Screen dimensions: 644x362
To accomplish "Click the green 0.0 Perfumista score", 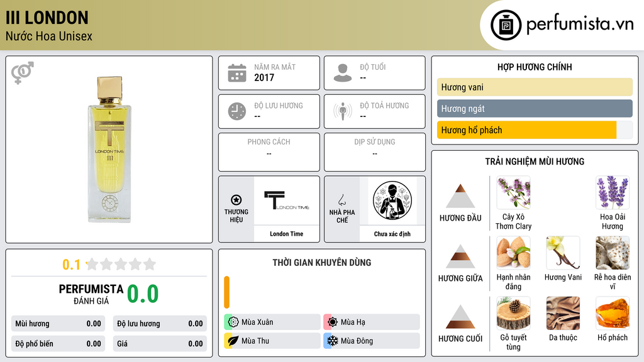I will coord(143,293).
